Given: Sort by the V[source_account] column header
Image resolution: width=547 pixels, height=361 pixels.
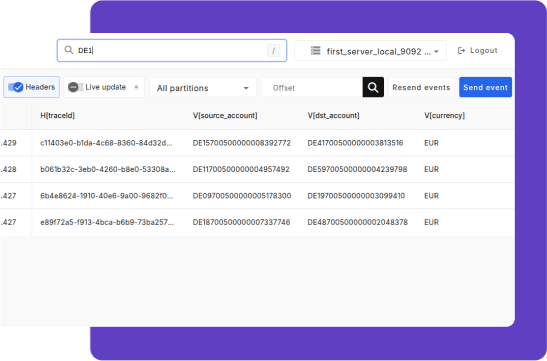Looking at the screenshot, I should click(225, 115).
